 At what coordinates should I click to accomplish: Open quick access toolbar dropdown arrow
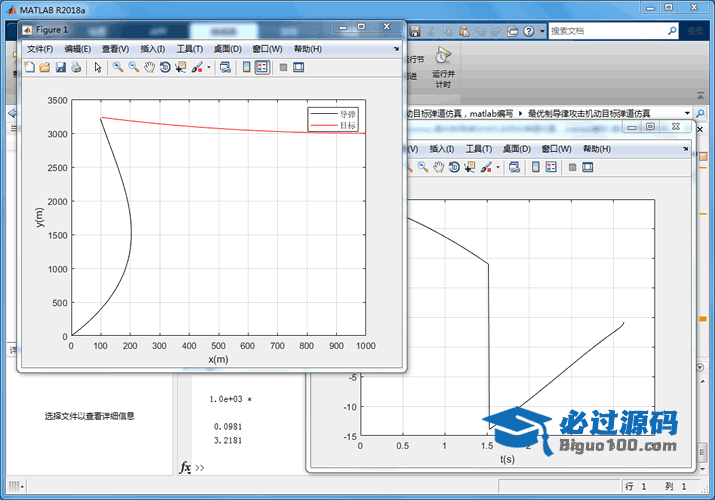[x=542, y=31]
